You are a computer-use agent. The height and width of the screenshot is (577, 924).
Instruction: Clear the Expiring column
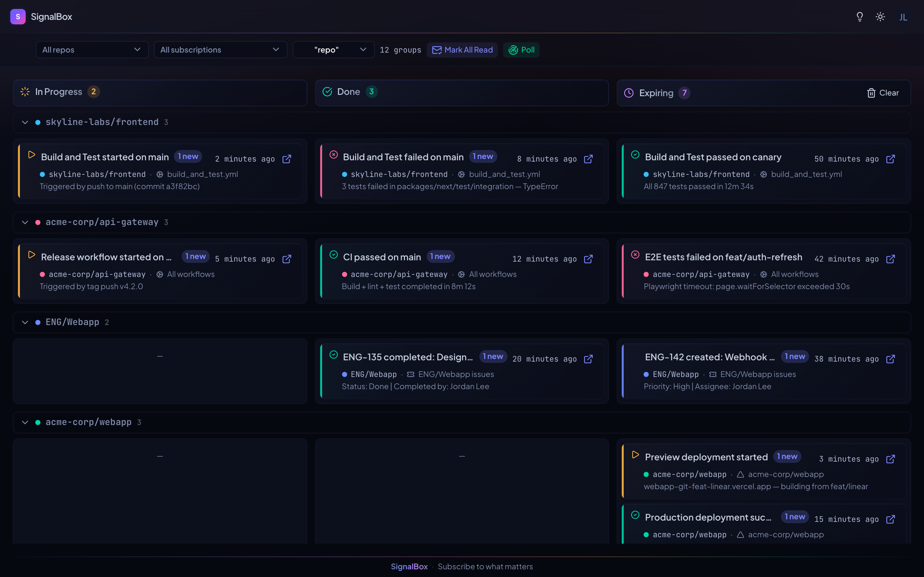pyautogui.click(x=883, y=93)
